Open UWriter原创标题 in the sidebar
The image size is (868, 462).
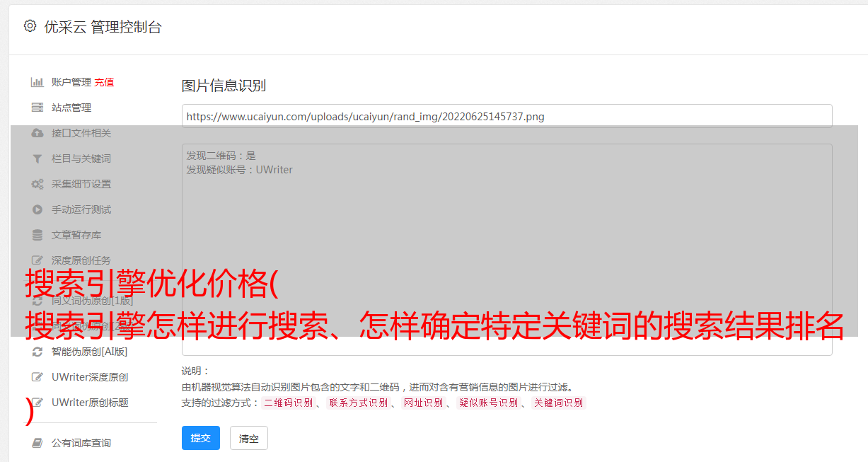coord(90,403)
